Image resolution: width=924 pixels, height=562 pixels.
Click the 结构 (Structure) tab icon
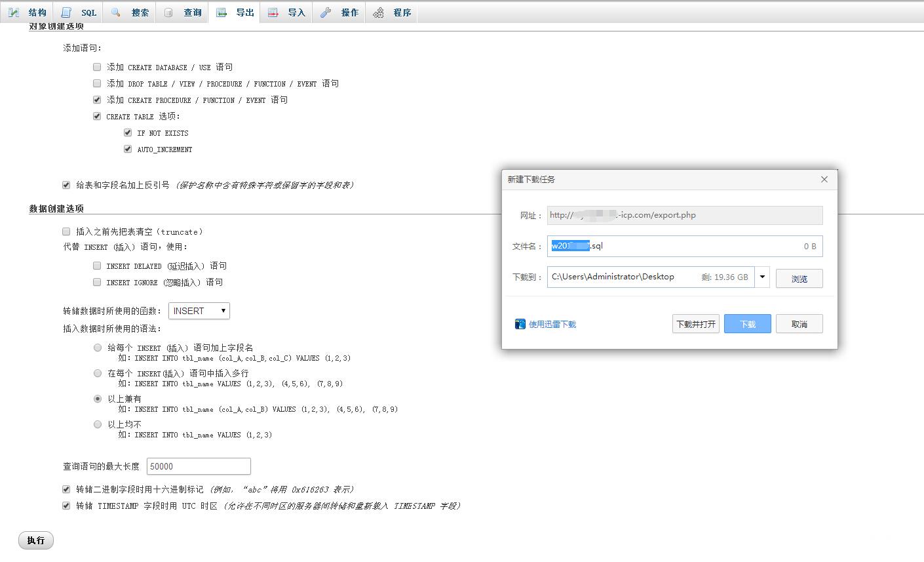click(14, 12)
